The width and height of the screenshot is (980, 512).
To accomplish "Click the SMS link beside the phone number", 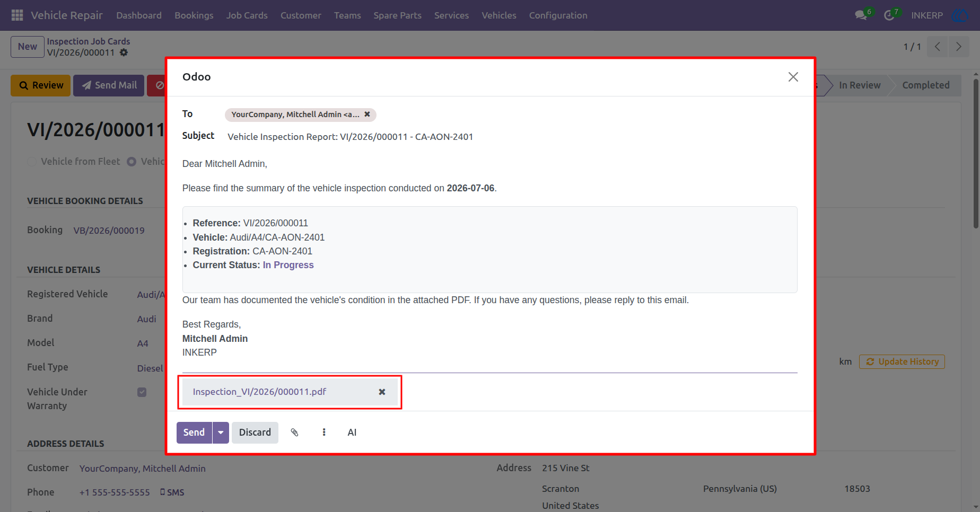I will (172, 492).
